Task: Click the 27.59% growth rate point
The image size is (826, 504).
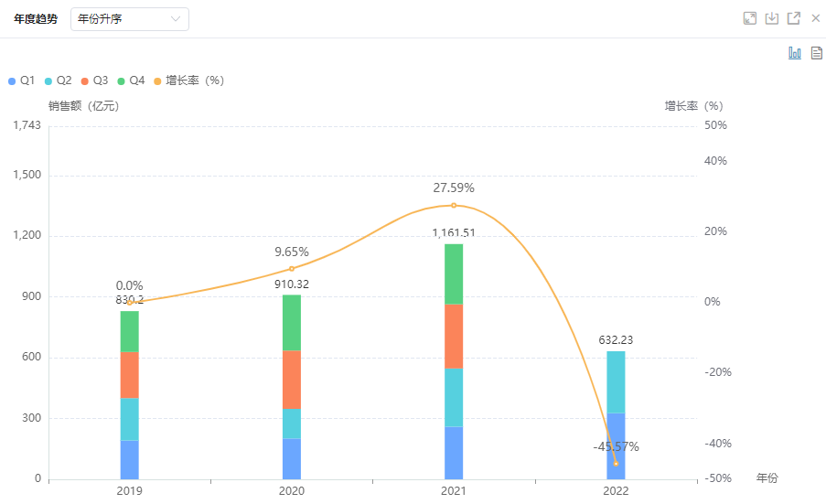Action: pos(454,205)
